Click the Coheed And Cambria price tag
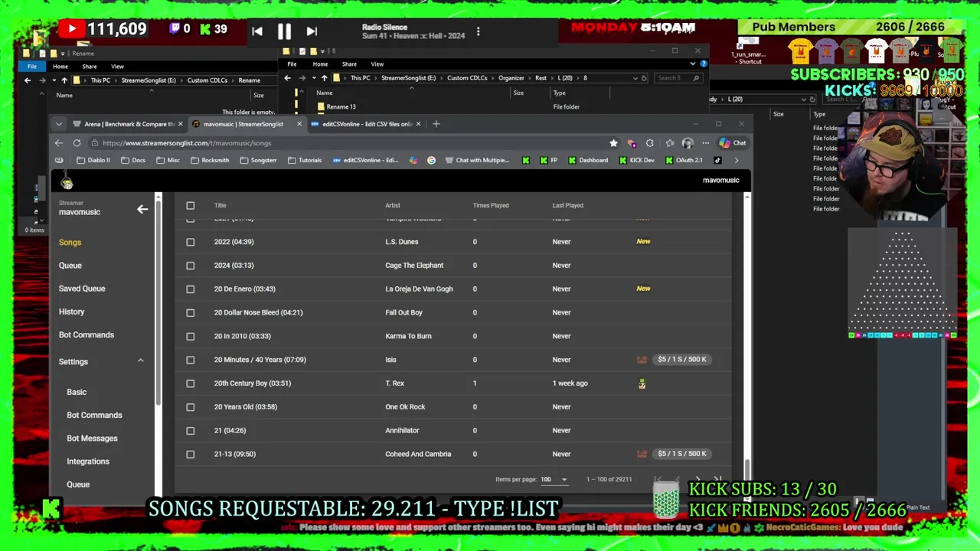 coord(682,454)
